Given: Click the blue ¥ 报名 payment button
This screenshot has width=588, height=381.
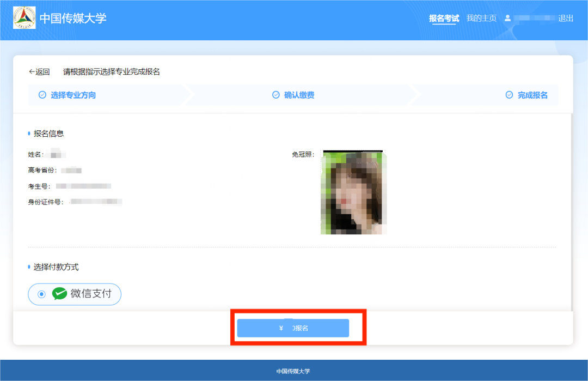Looking at the screenshot, I should pos(293,328).
